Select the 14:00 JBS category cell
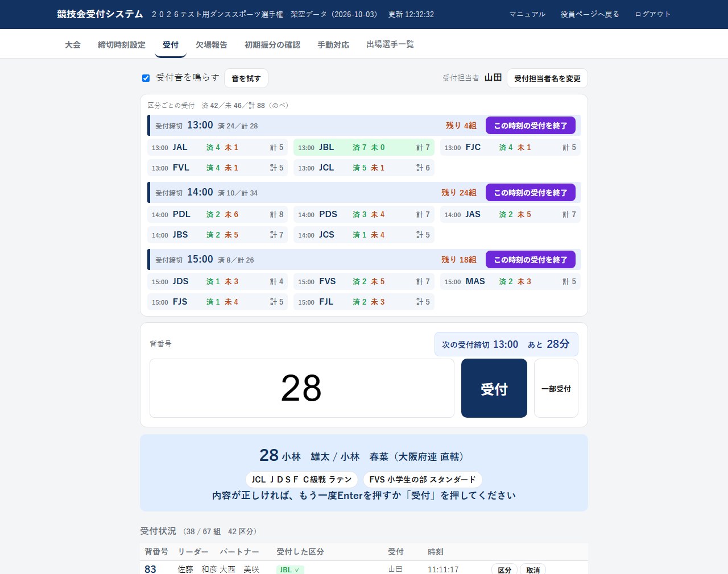Viewport: 728px width, 574px height. point(218,235)
